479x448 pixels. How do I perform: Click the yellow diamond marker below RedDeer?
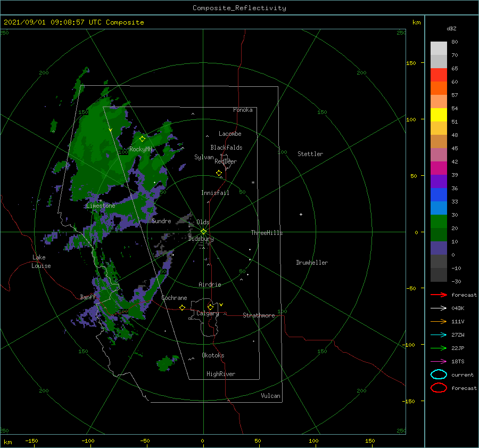tap(219, 173)
